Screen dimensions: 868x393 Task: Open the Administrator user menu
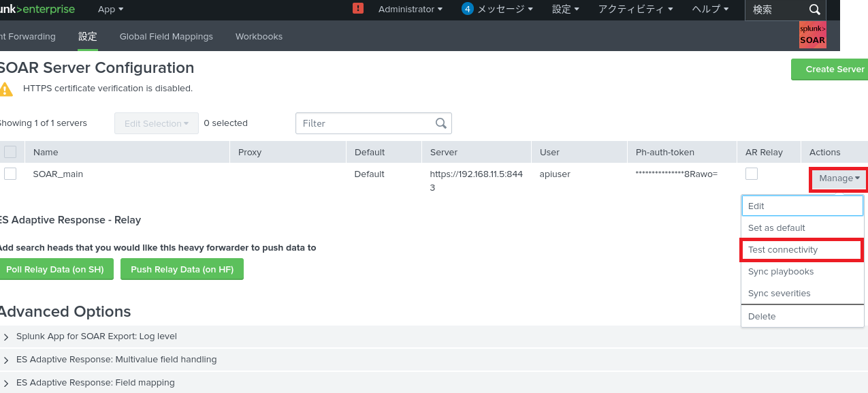[410, 10]
